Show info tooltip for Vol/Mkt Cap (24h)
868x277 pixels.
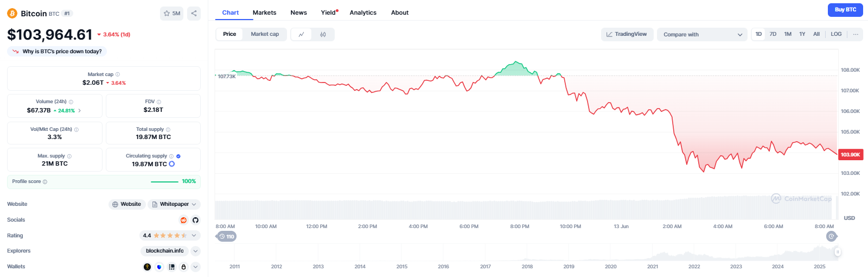[x=76, y=129]
